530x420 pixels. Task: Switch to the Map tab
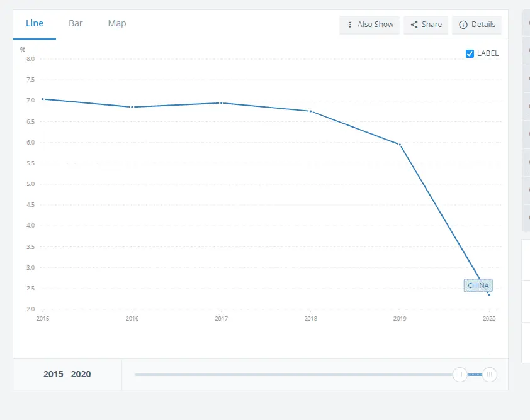[117, 23]
